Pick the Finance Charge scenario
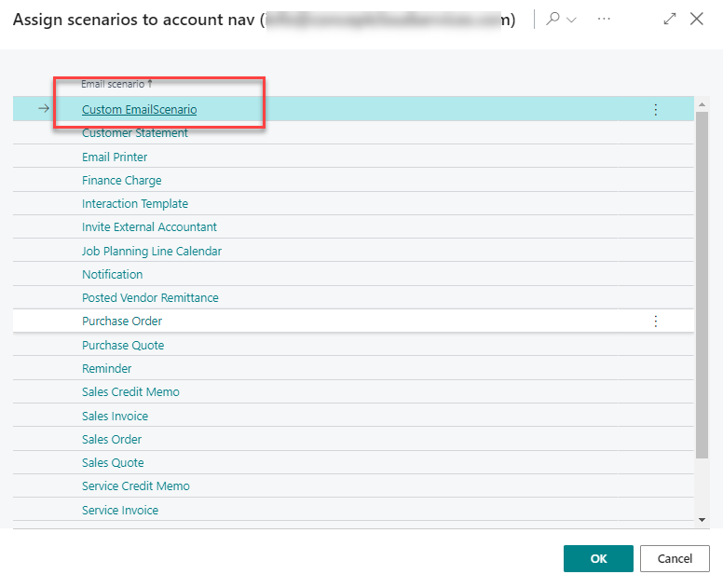723x588 pixels. [x=122, y=181]
